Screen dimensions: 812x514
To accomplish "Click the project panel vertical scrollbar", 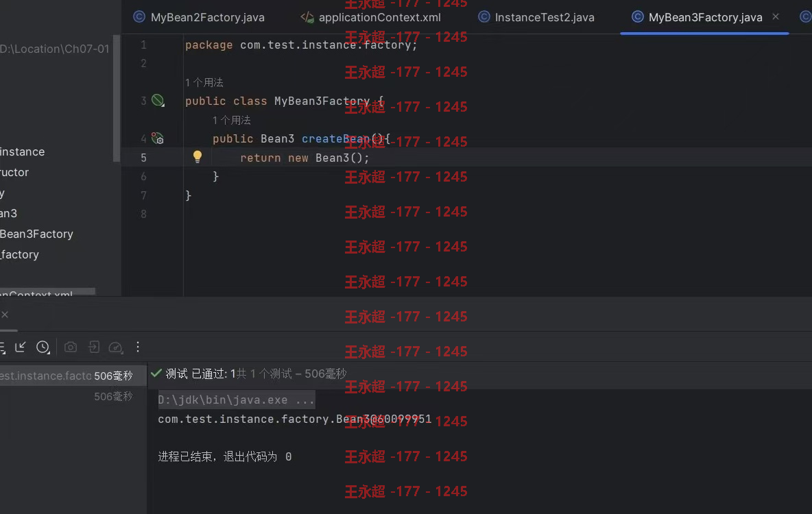I will pyautogui.click(x=117, y=99).
